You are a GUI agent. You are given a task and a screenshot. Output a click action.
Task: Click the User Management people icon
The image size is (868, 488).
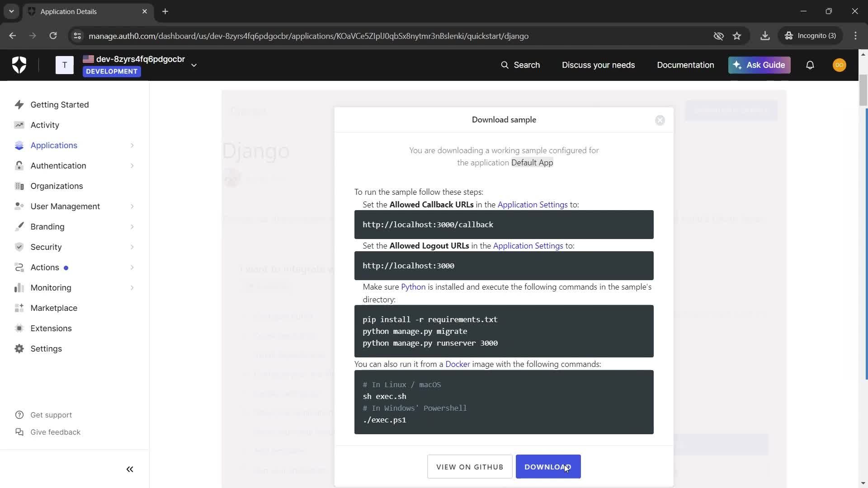point(19,206)
